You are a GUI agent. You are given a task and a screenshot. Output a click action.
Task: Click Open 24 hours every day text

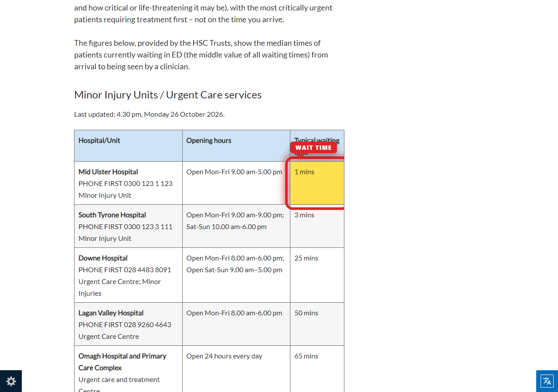[225, 356]
